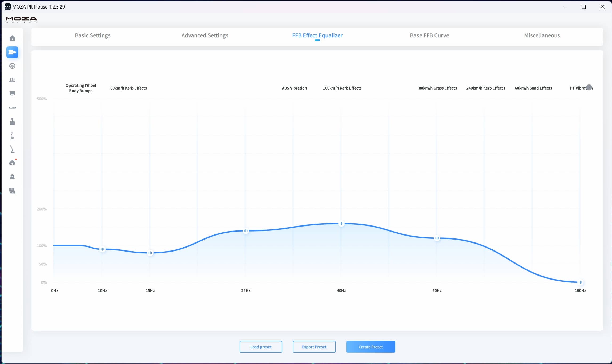This screenshot has width=612, height=364.
Task: Open the Base FFB Curve tab
Action: click(429, 35)
